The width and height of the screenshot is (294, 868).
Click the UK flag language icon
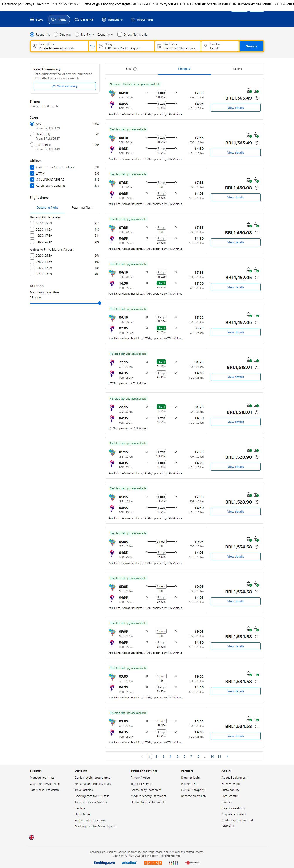[x=32, y=837]
